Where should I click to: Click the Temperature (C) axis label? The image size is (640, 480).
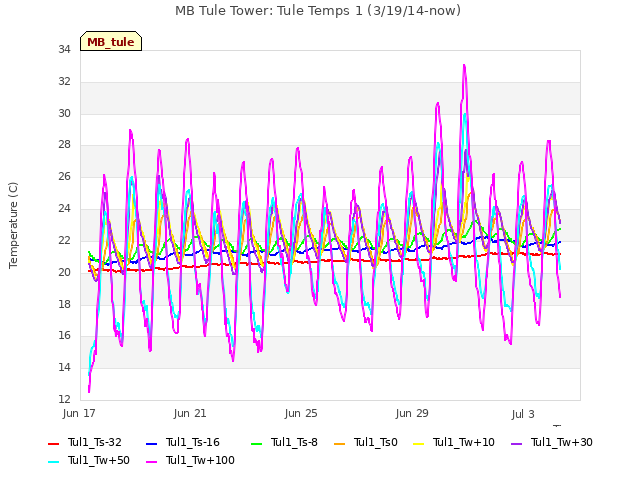click(13, 225)
